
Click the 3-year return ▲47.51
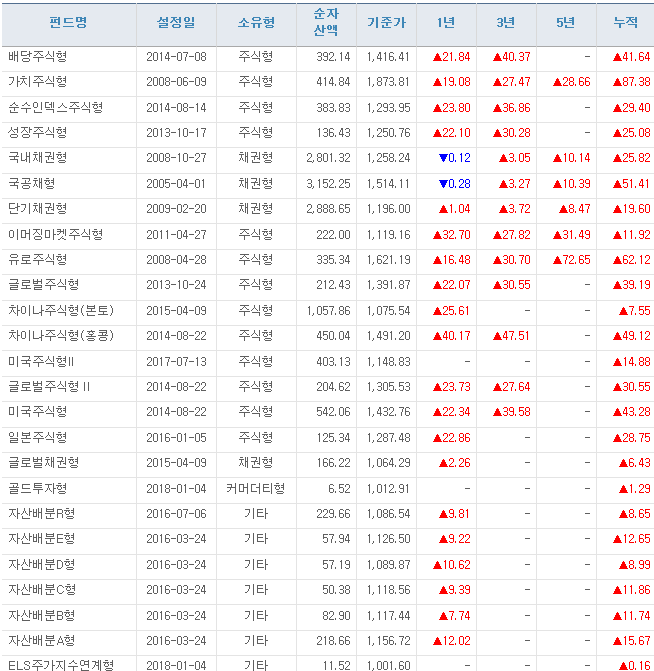(x=511, y=336)
